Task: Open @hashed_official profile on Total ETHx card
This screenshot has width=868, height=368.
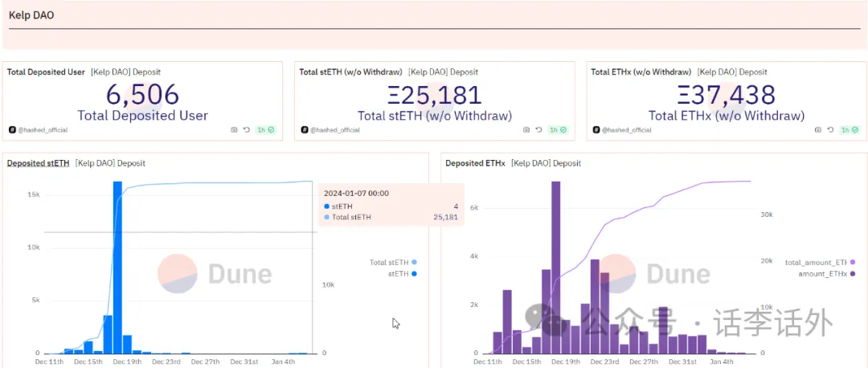Action: pos(627,129)
